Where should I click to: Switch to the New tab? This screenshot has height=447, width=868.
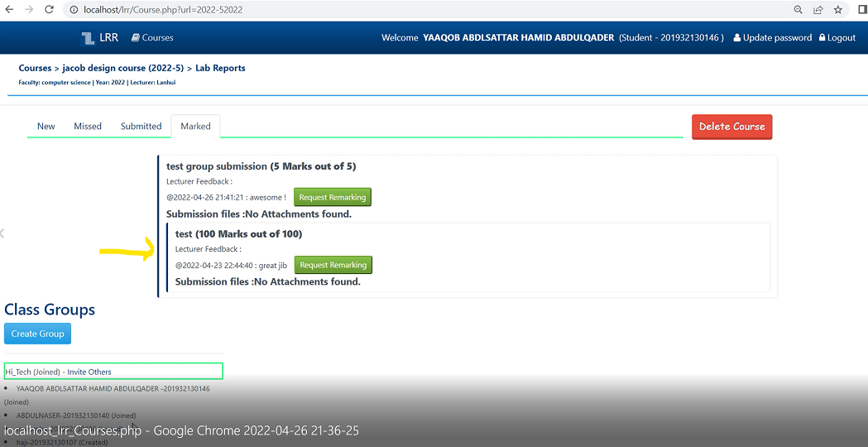pyautogui.click(x=46, y=127)
